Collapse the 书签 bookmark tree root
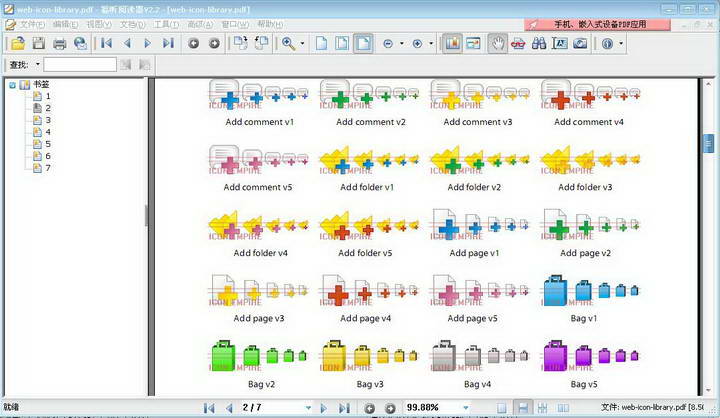This screenshot has height=418, width=720. (12, 85)
